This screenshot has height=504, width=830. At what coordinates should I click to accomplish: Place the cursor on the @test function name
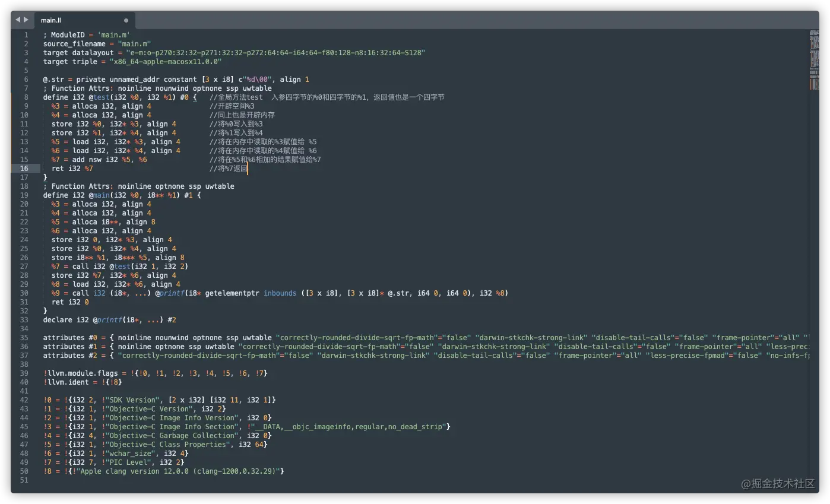point(100,97)
